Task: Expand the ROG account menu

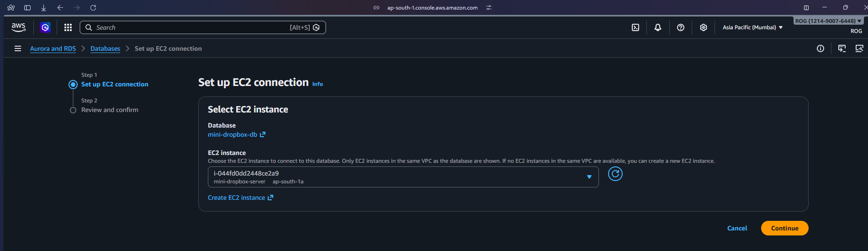Action: coord(828,21)
